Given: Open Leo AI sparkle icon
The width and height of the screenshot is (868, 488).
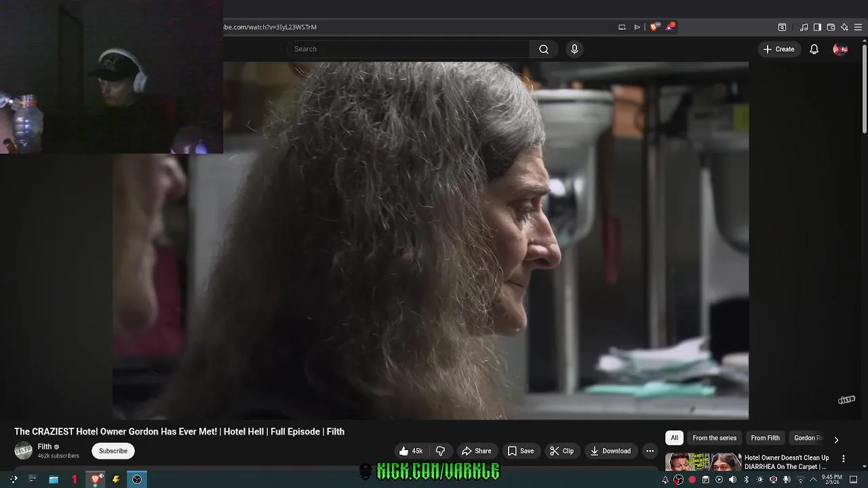Looking at the screenshot, I should [x=844, y=27].
